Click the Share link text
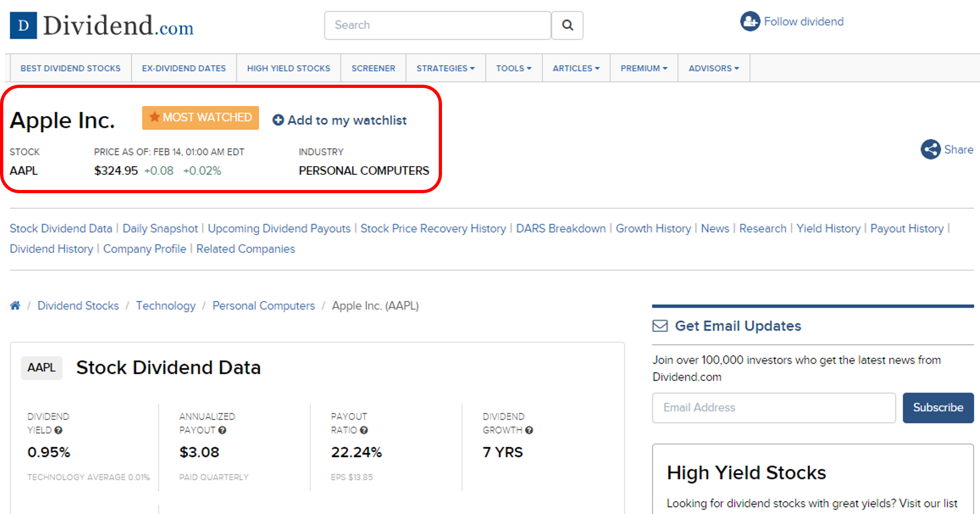 [959, 150]
